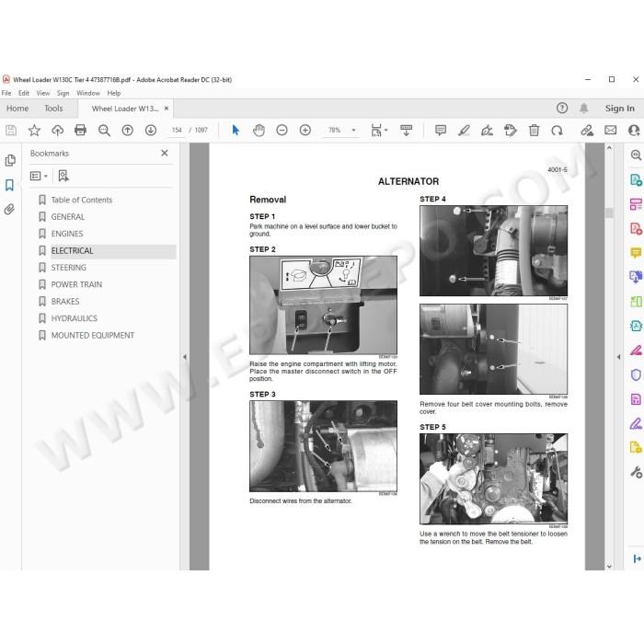Viewport: 644px width, 644px height.
Task: Close the Bookmarks panel
Action: pyautogui.click(x=165, y=153)
